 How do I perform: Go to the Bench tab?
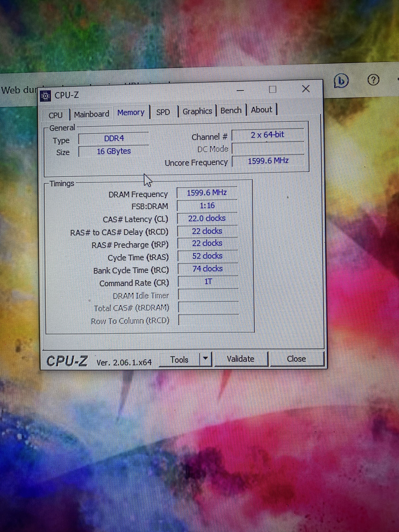pyautogui.click(x=231, y=110)
